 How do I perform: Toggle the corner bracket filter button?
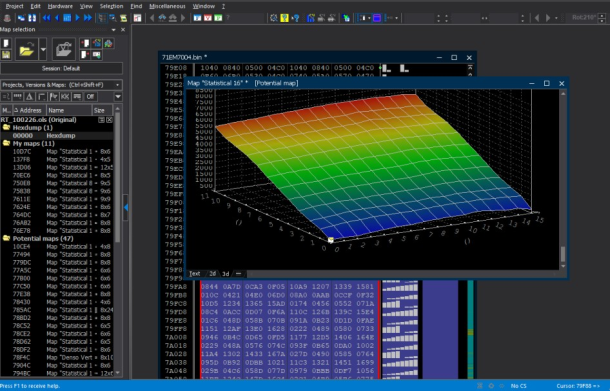(x=41, y=96)
